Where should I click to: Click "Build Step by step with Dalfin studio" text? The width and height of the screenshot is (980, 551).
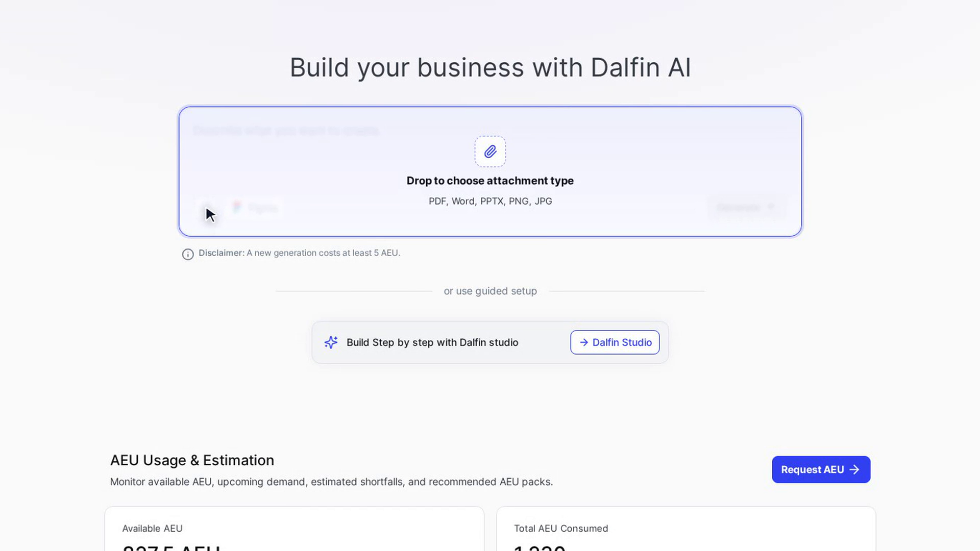pos(432,342)
